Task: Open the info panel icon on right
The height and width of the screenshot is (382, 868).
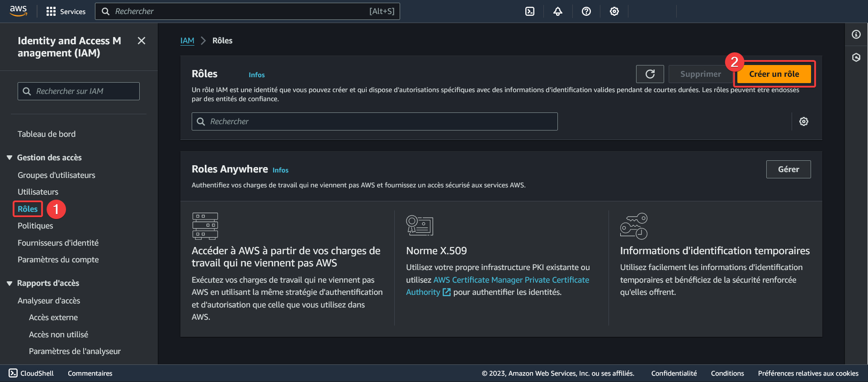Action: [856, 34]
